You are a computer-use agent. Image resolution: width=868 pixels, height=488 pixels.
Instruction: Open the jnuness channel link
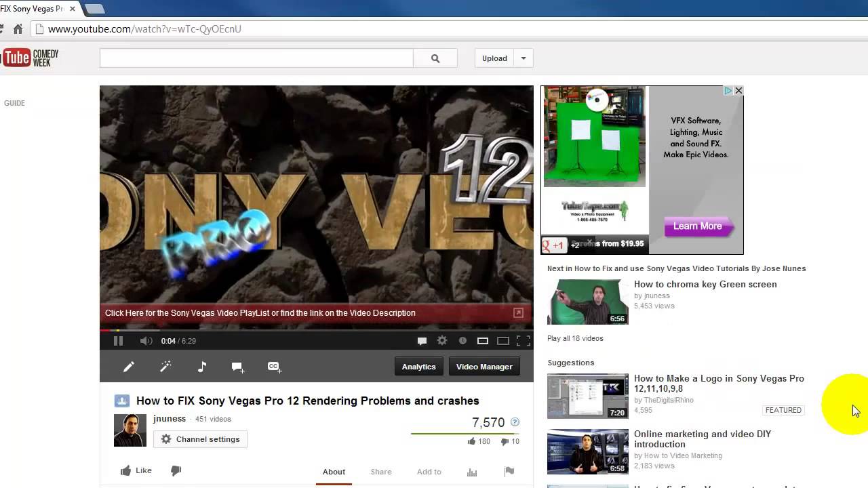pyautogui.click(x=170, y=419)
